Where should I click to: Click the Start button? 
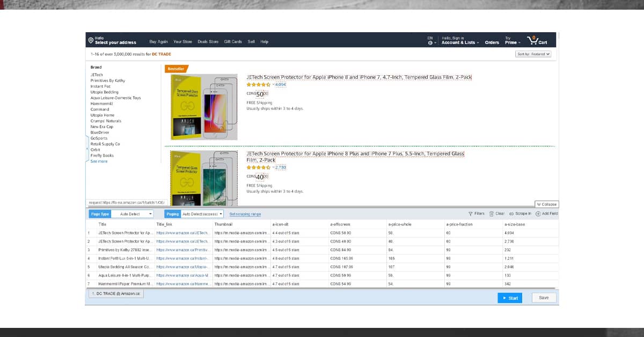(x=509, y=298)
